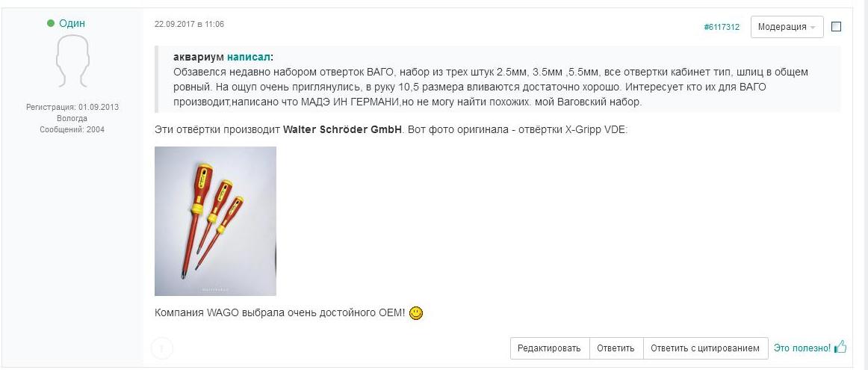The height and width of the screenshot is (370, 868).
Task: Click the faint circular info icon below the post
Action: pyautogui.click(x=162, y=348)
